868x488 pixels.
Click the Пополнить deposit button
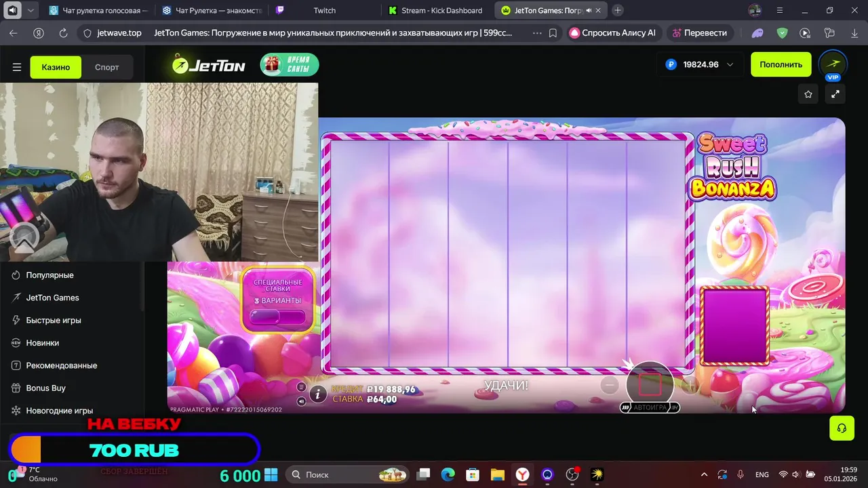[781, 64]
